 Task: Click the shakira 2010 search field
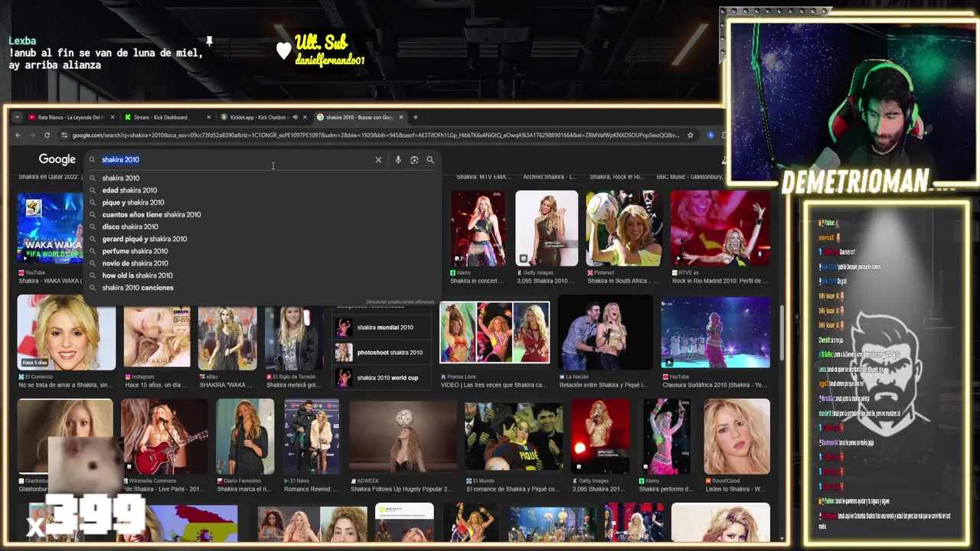[230, 160]
